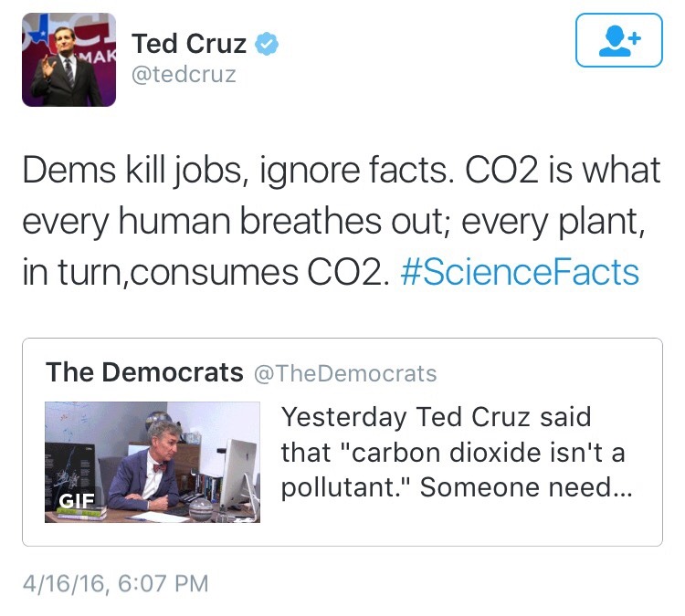Click the @tedcruz handle
685x616 pixels.
pyautogui.click(x=184, y=74)
